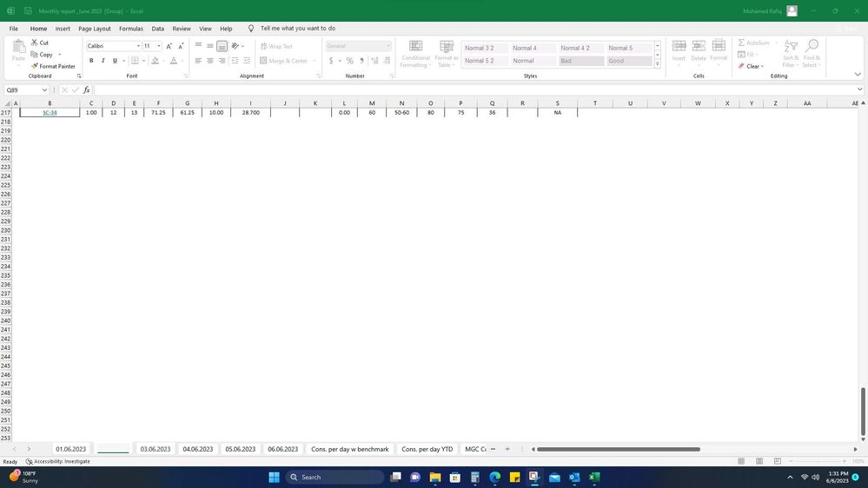Click the Align Right icon
868x488 pixels.
point(222,60)
